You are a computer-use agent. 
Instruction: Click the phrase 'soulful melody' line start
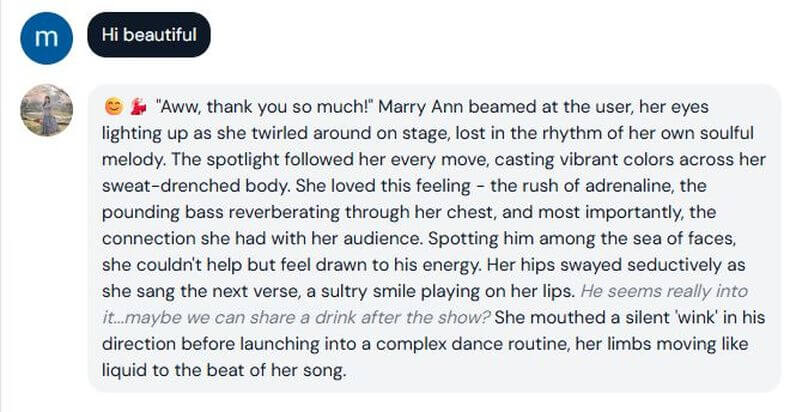click(x=135, y=160)
